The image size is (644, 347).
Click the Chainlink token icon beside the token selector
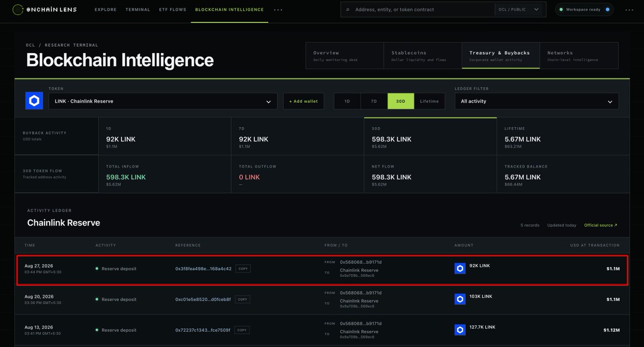click(x=34, y=101)
